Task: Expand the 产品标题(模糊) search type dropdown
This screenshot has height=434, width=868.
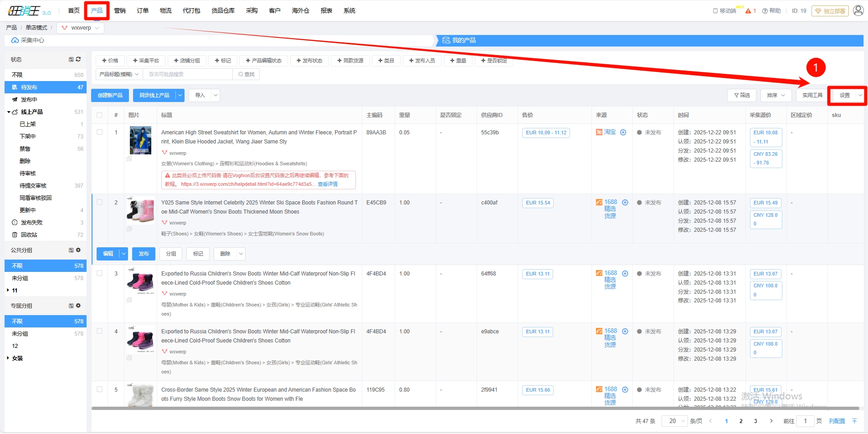Action: (x=119, y=74)
